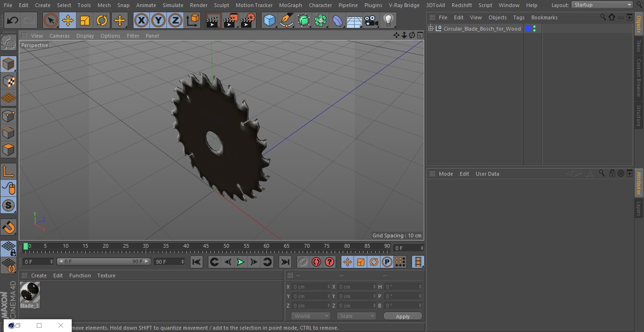644x332 pixels.
Task: Switch to Points mode
Action: [x=8, y=116]
